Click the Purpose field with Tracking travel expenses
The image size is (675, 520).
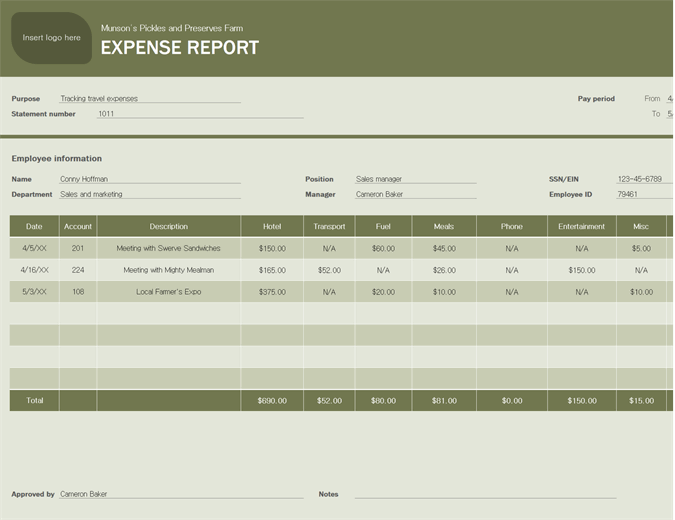tap(149, 99)
